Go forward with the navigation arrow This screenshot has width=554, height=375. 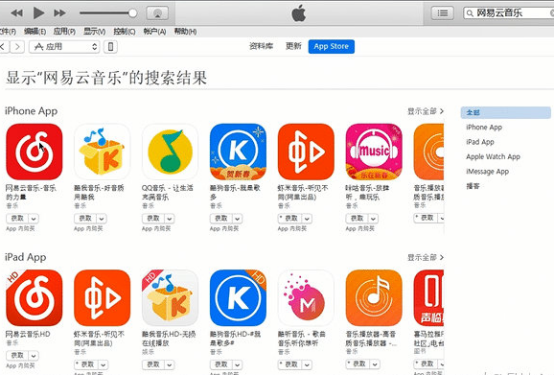[x=18, y=47]
